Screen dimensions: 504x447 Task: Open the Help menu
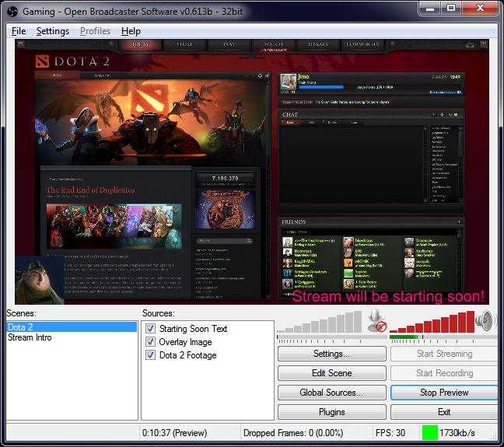[x=131, y=31]
